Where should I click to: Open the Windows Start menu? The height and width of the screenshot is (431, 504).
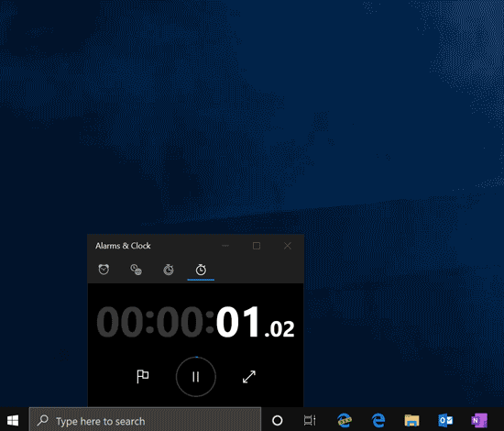pos(13,420)
